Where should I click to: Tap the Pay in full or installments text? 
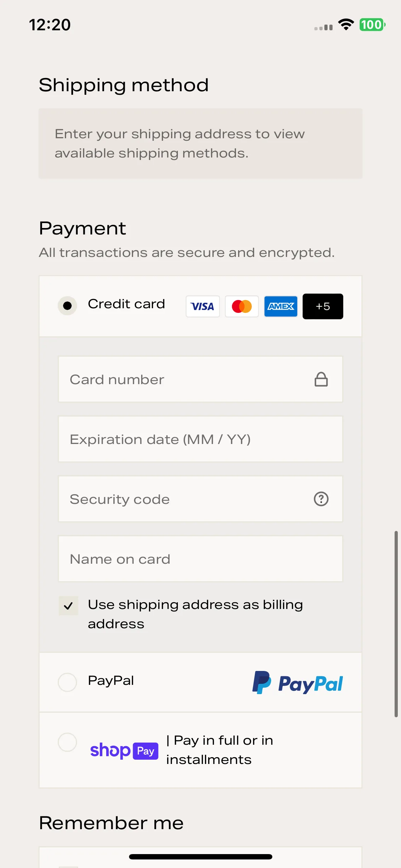pyautogui.click(x=220, y=750)
